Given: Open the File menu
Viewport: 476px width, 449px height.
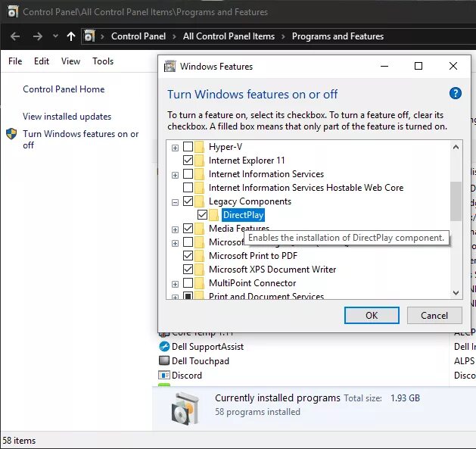Looking at the screenshot, I should point(15,61).
